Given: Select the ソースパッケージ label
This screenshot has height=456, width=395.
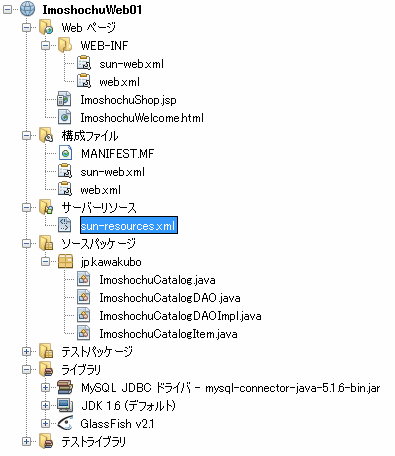Looking at the screenshot, I should 98,244.
